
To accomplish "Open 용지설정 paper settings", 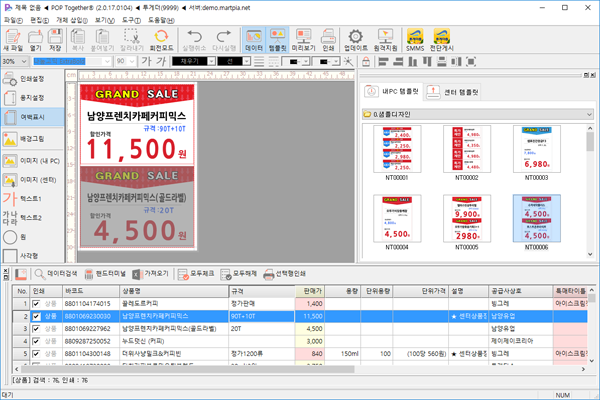I will click(33, 98).
